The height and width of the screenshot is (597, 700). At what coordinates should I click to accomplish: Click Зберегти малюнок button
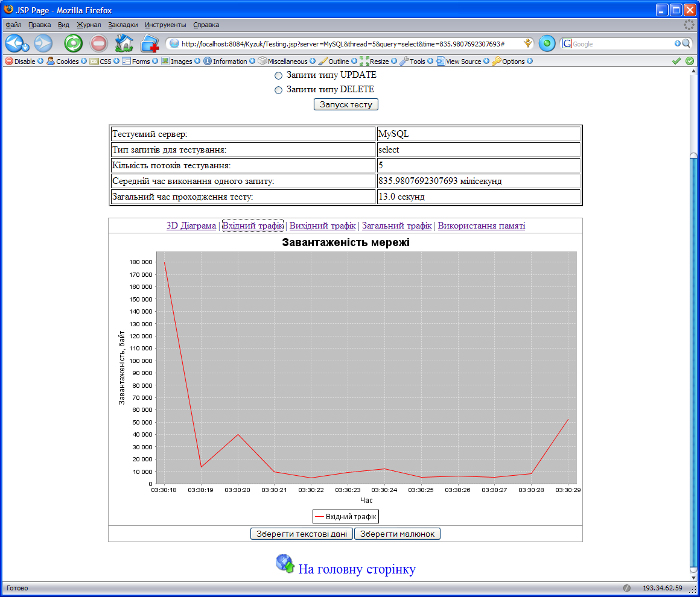click(397, 534)
